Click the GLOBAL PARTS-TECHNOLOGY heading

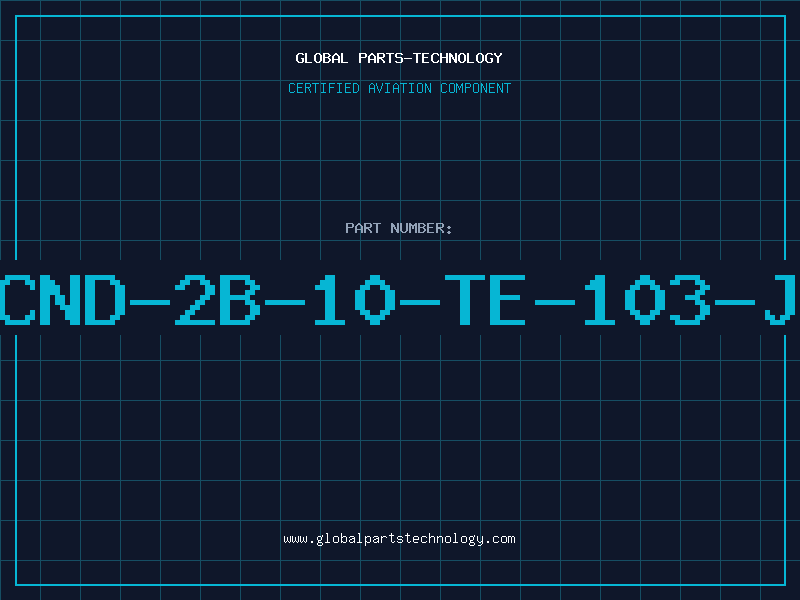pyautogui.click(x=399, y=58)
